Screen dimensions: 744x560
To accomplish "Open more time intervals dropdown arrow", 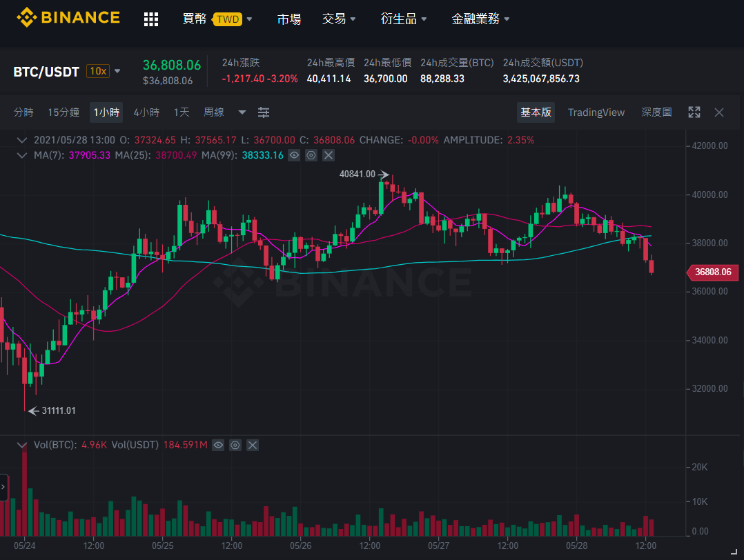I will (x=242, y=112).
